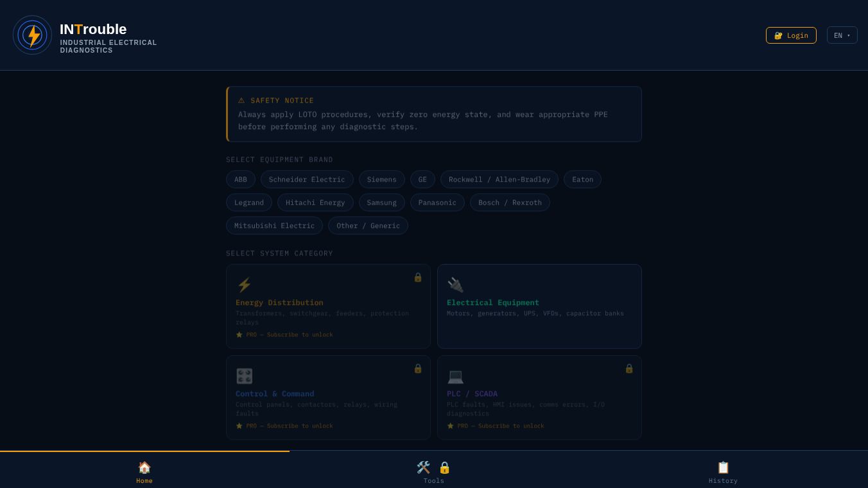The height and width of the screenshot is (488, 868).
Task: Select the Siemens brand chip
Action: tap(382, 179)
